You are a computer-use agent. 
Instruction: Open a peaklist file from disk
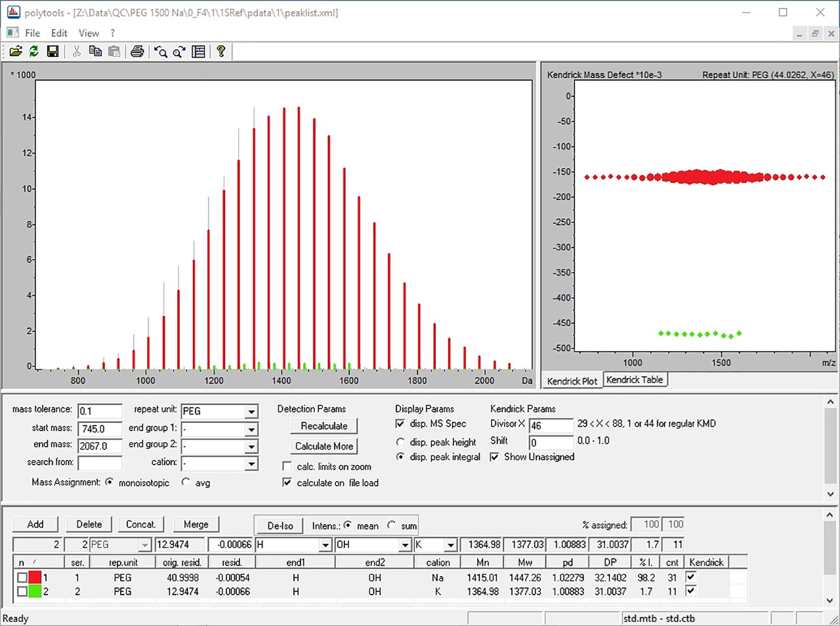pyautogui.click(x=16, y=51)
